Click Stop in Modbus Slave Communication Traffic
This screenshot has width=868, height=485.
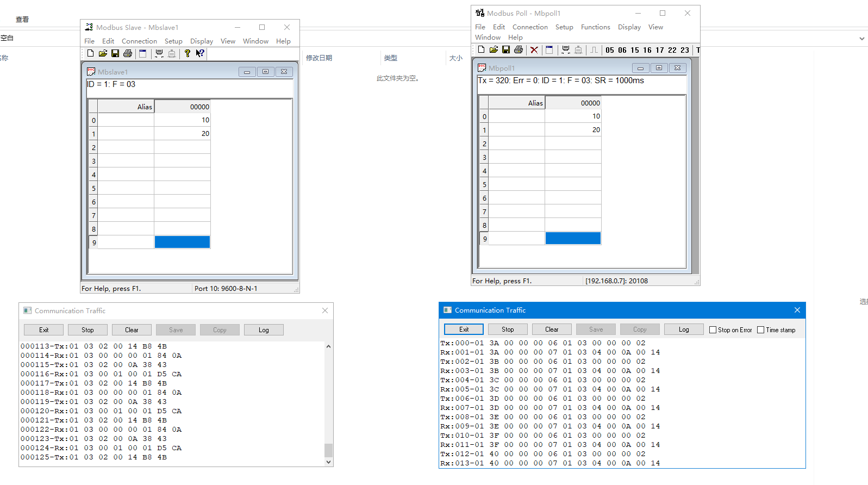pyautogui.click(x=88, y=329)
